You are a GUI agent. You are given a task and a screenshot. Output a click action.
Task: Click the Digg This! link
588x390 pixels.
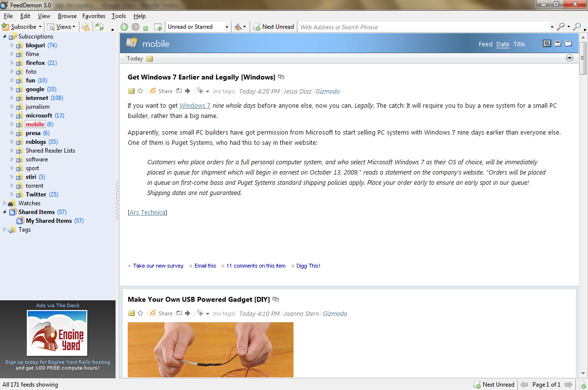click(x=308, y=266)
